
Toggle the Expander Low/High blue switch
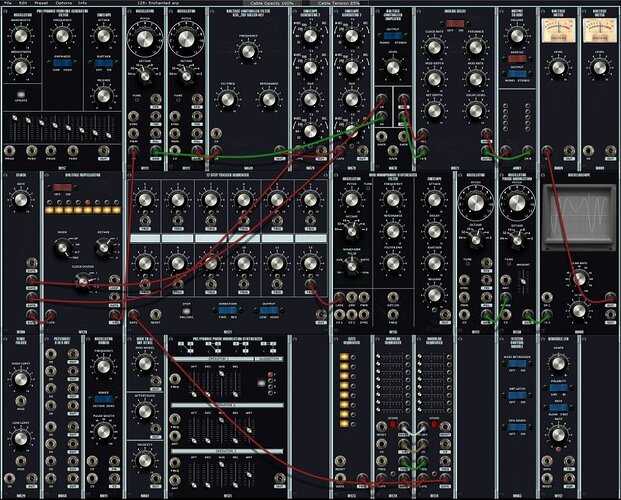(63, 63)
